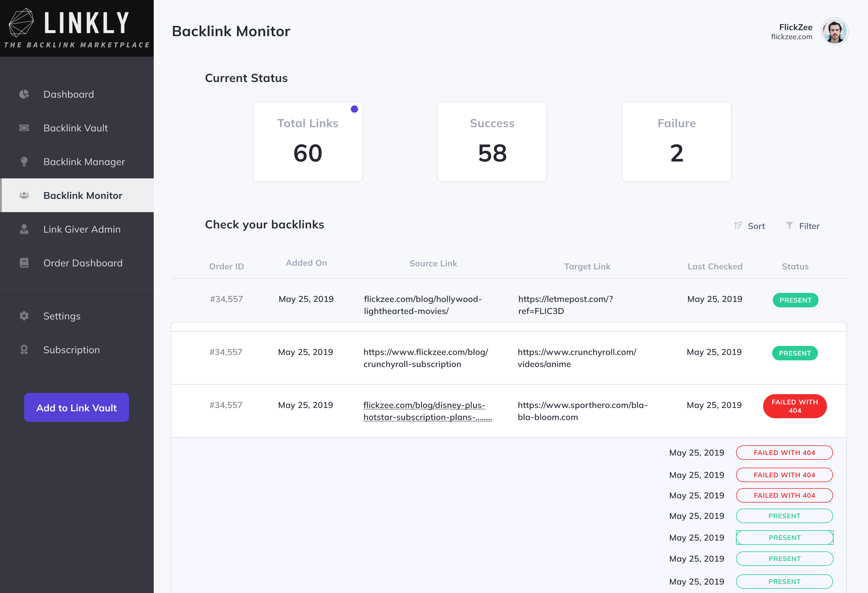This screenshot has height=593, width=868.
Task: Click the Settings gear icon
Action: [24, 316]
